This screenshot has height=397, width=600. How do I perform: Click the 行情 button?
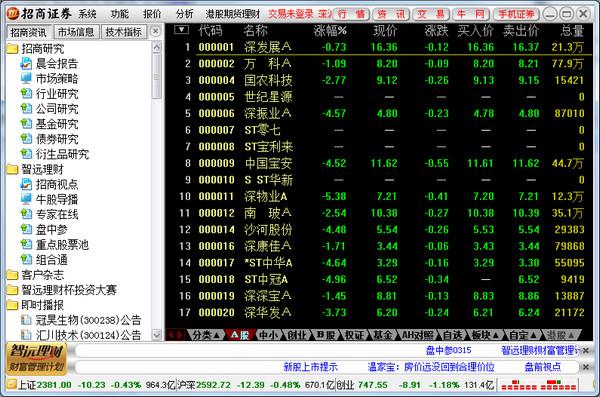tap(351, 15)
